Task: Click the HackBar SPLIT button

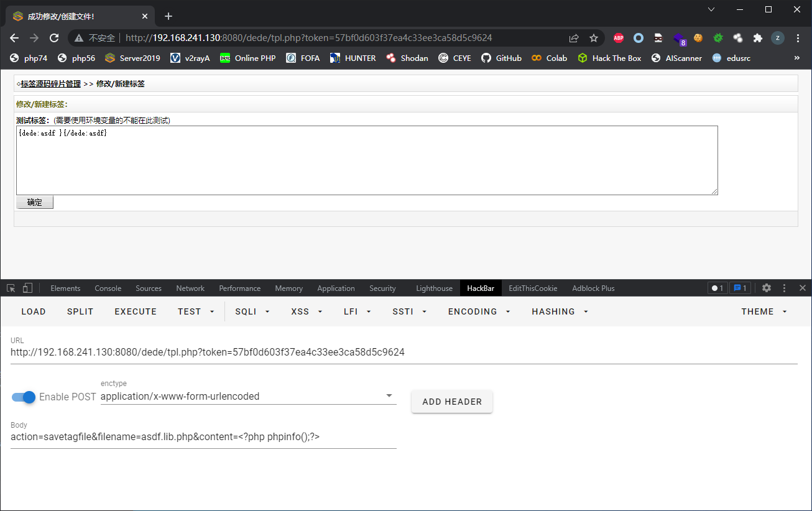Action: (80, 311)
